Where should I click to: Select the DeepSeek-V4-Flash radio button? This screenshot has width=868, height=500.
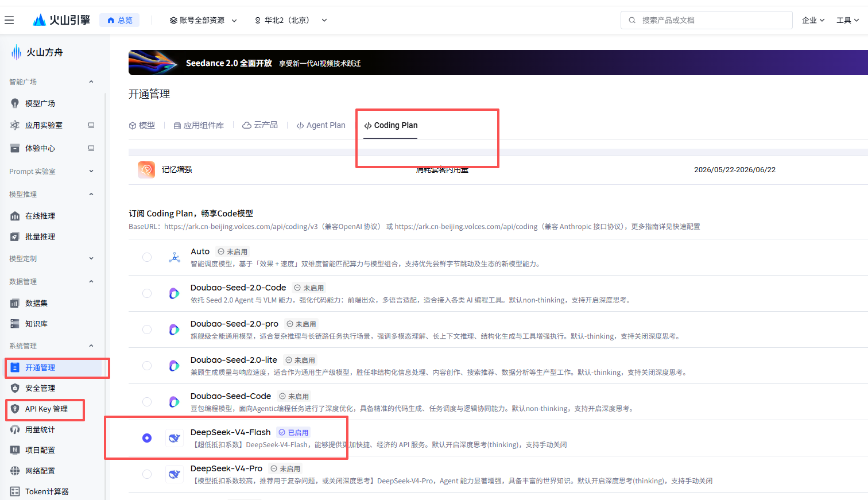(147, 438)
